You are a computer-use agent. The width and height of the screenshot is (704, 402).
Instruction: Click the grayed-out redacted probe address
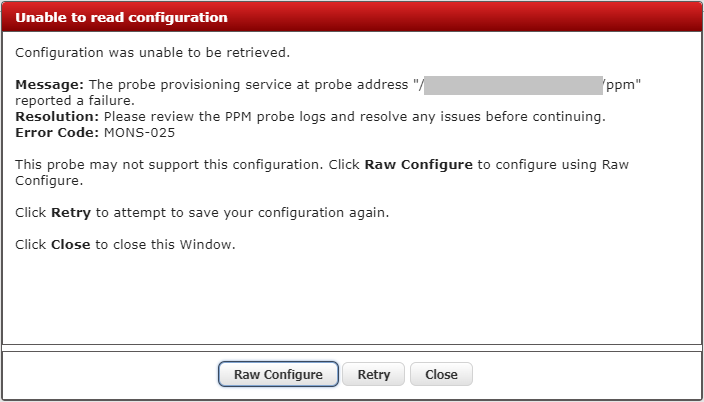[x=513, y=86]
